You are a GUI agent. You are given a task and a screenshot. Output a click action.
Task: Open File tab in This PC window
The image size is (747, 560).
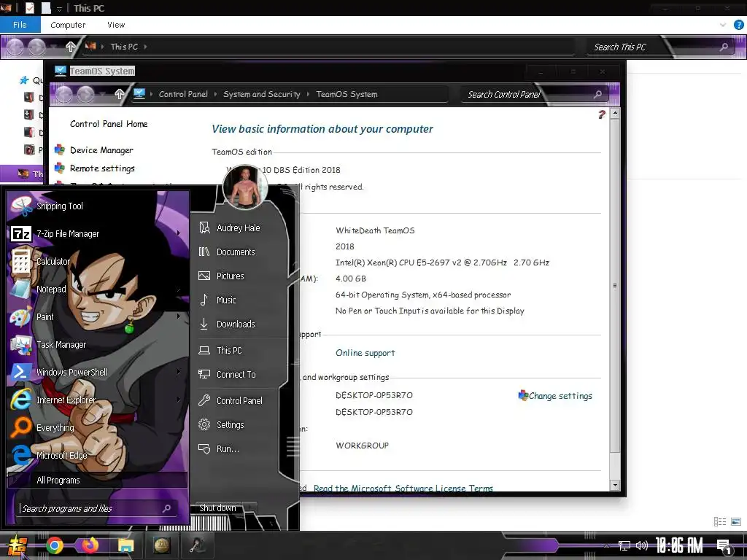[x=20, y=25]
